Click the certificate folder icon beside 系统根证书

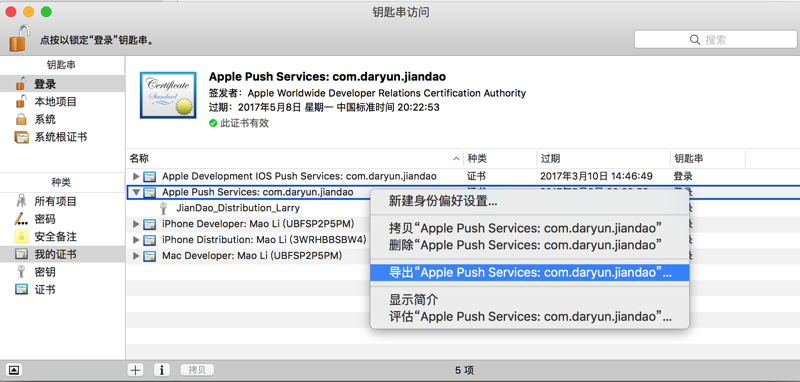pyautogui.click(x=21, y=137)
